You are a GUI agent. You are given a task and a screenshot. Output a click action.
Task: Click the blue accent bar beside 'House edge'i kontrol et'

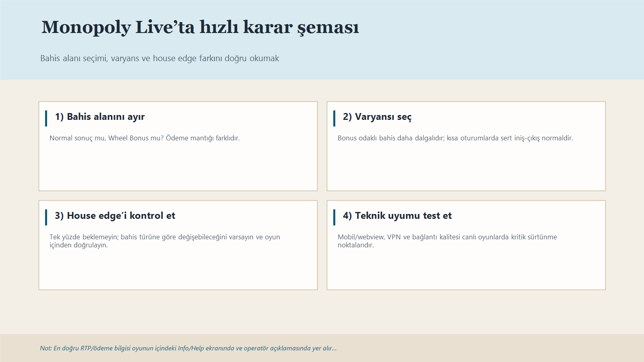46,217
